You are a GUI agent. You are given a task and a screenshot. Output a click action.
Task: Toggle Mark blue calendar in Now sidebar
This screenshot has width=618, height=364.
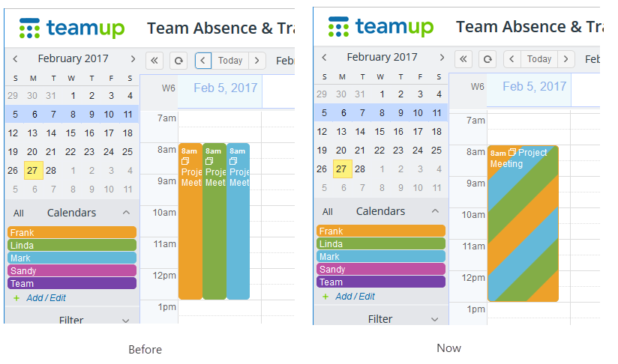click(381, 257)
